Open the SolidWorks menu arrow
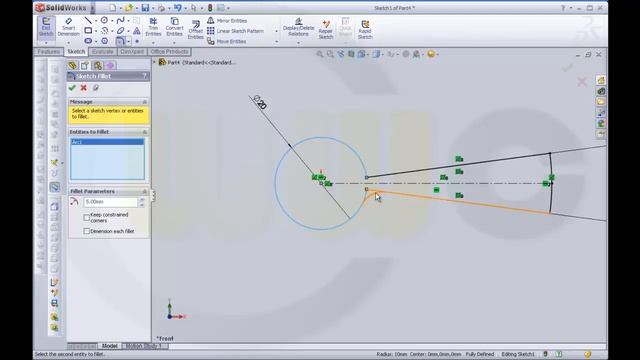Viewport: 640px width, 360px height. [x=92, y=8]
